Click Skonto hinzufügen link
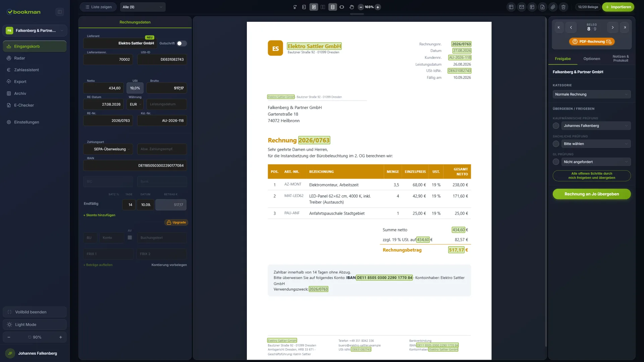The image size is (644, 362). coord(99,215)
